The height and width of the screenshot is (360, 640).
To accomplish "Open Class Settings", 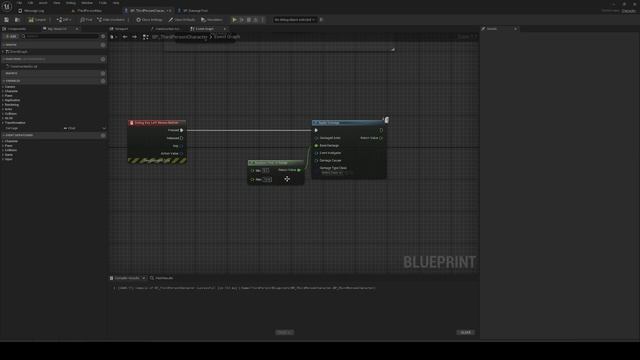I will 149,20.
